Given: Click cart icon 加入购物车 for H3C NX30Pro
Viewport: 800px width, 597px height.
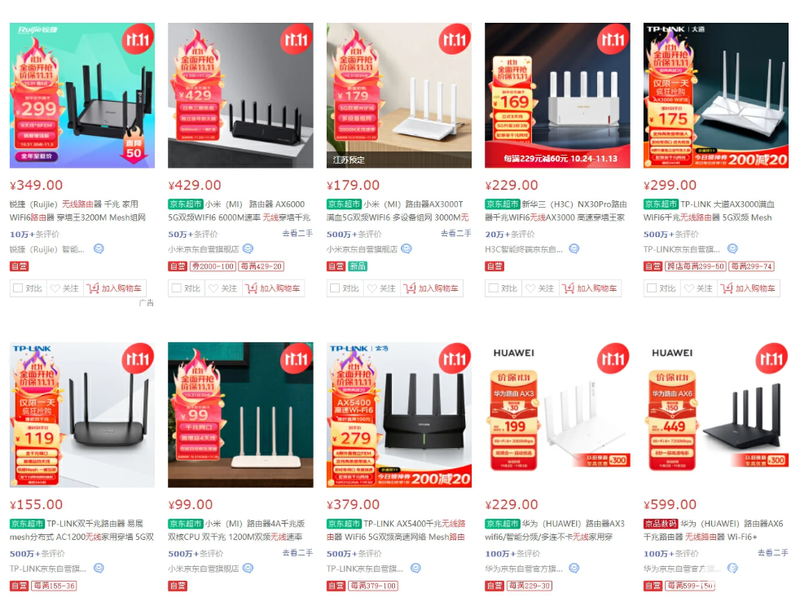Looking at the screenshot, I should (568, 288).
